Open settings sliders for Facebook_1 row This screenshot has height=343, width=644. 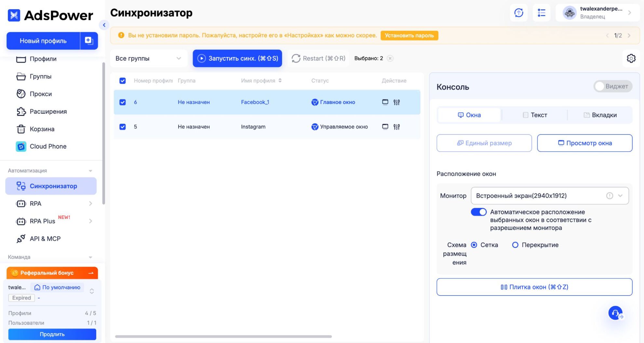click(x=396, y=102)
